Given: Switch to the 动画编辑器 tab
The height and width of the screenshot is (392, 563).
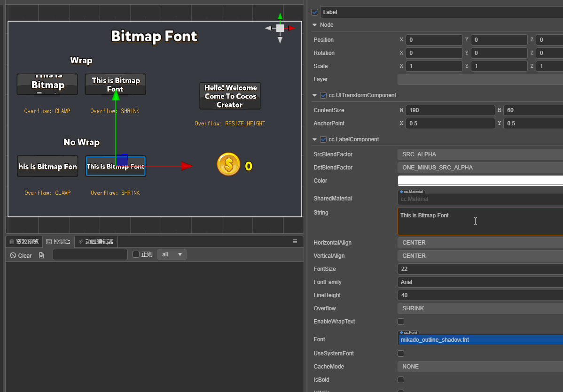Looking at the screenshot, I should tap(96, 242).
